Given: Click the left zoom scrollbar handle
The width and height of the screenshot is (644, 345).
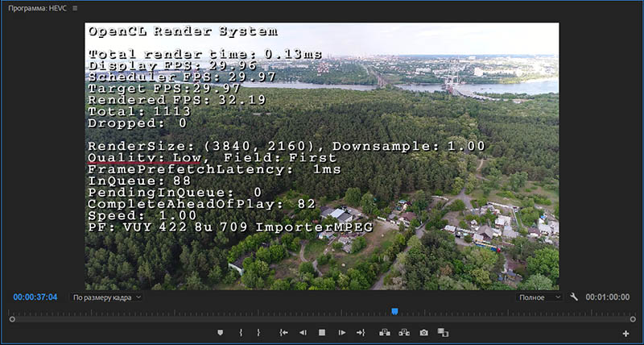Looking at the screenshot, I should pyautogui.click(x=12, y=319).
